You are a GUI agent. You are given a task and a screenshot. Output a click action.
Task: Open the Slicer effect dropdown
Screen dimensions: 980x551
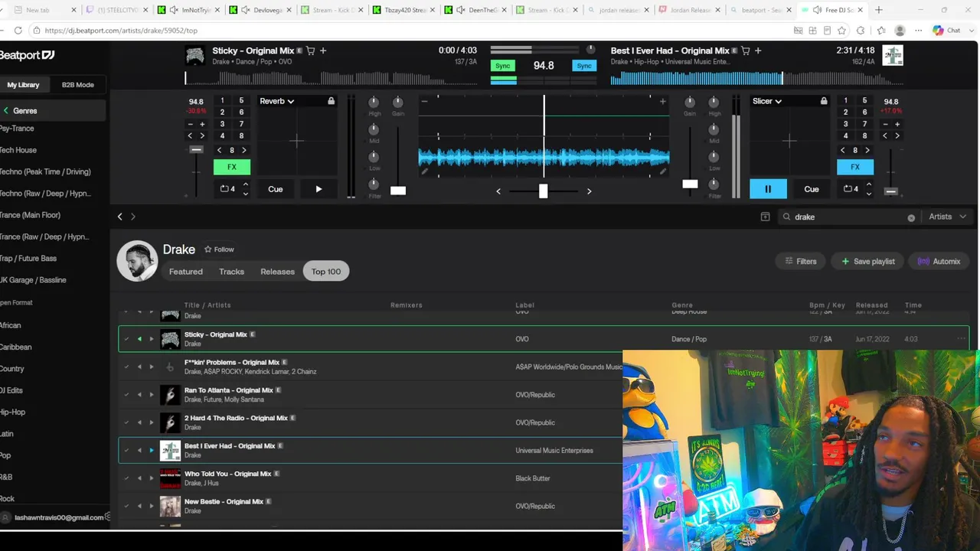pyautogui.click(x=767, y=101)
